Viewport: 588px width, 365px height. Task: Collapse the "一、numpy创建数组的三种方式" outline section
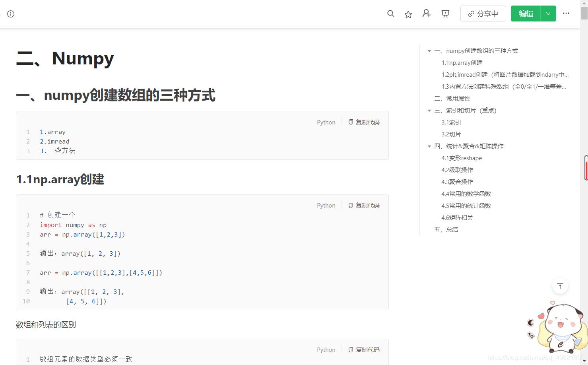pyautogui.click(x=429, y=50)
